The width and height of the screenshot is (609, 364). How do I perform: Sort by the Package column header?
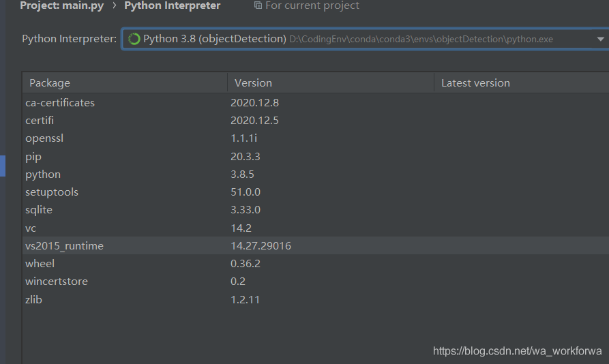pos(125,82)
